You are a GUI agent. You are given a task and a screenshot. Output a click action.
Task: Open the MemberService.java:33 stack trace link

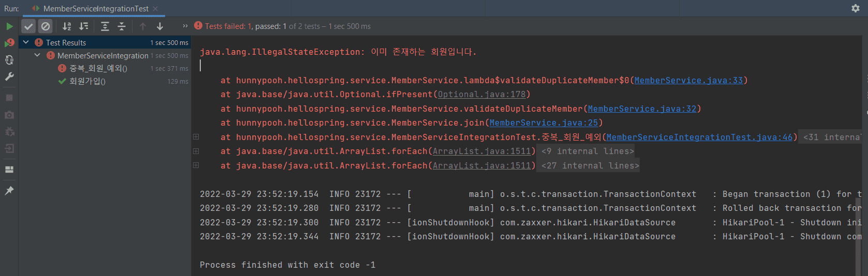(x=688, y=81)
